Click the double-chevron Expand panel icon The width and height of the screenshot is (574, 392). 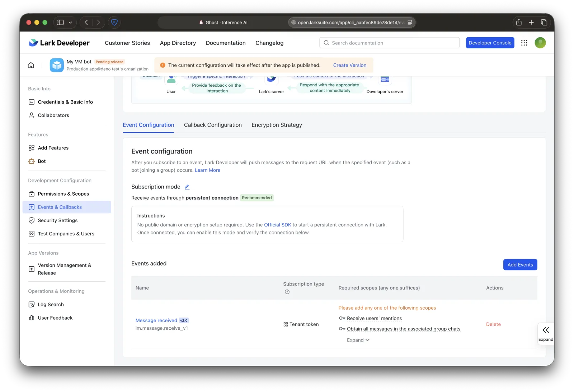coord(546,330)
